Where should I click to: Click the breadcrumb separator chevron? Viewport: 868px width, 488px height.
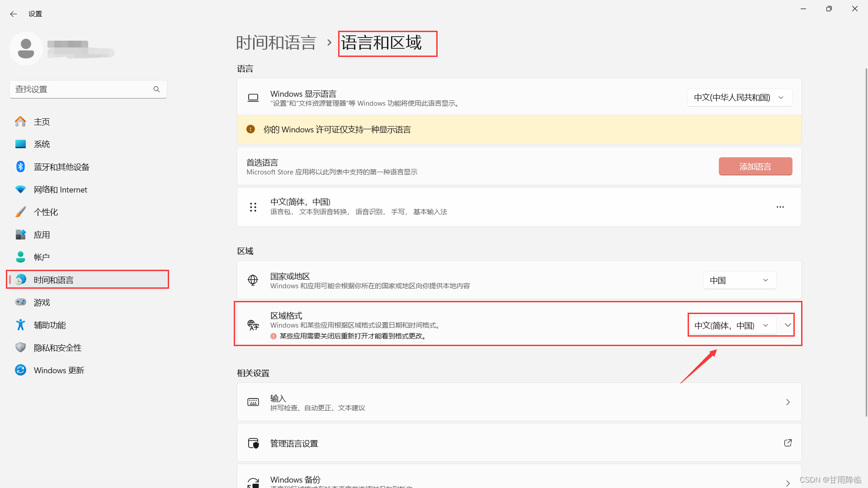(x=329, y=42)
